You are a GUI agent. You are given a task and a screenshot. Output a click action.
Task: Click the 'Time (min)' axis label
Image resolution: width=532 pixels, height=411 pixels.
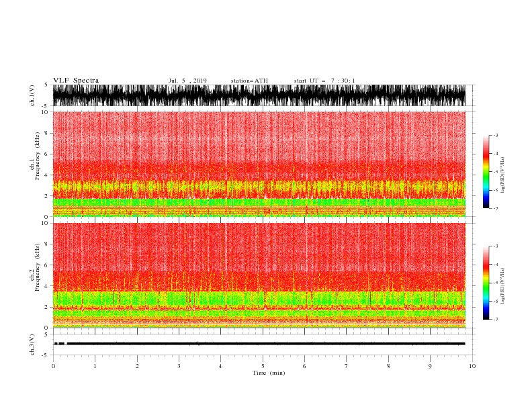tap(269, 373)
